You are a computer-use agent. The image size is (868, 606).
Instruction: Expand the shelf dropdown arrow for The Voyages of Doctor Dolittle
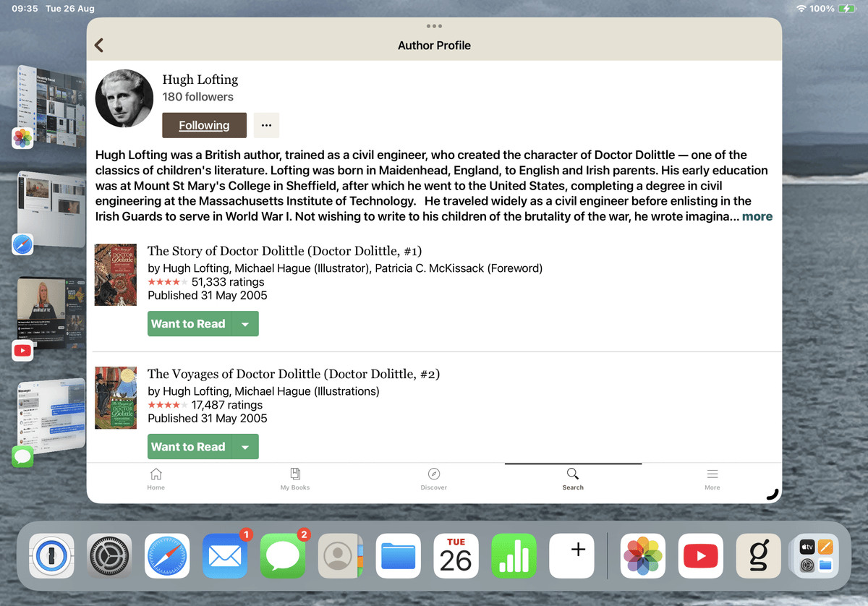(245, 447)
